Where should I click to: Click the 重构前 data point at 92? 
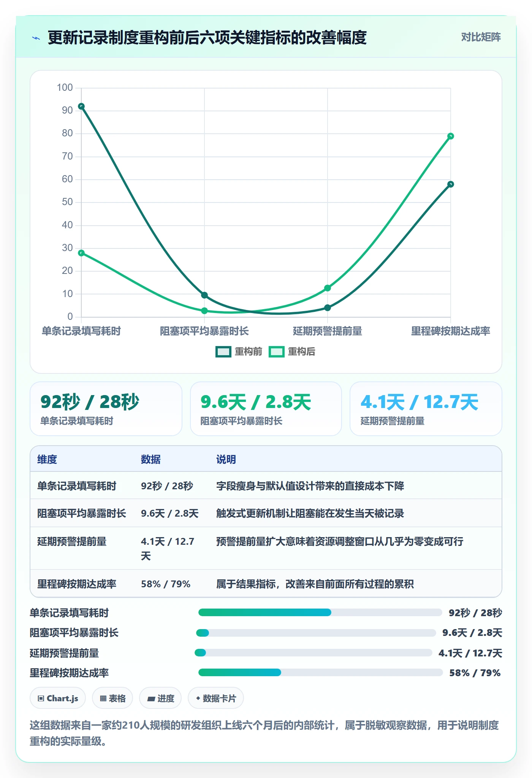(x=81, y=106)
